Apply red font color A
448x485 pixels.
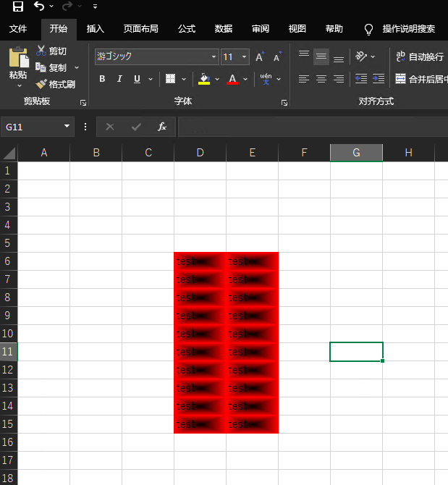(232, 79)
